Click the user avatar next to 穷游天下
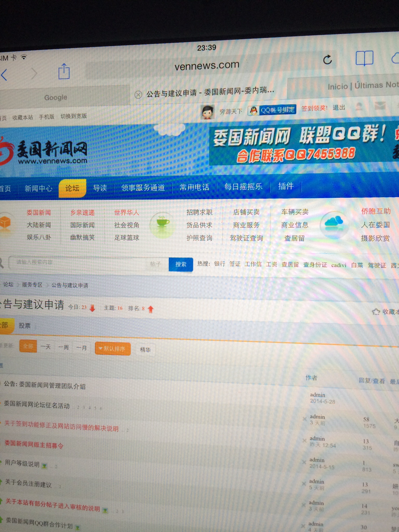This screenshot has width=399, height=532. click(207, 112)
